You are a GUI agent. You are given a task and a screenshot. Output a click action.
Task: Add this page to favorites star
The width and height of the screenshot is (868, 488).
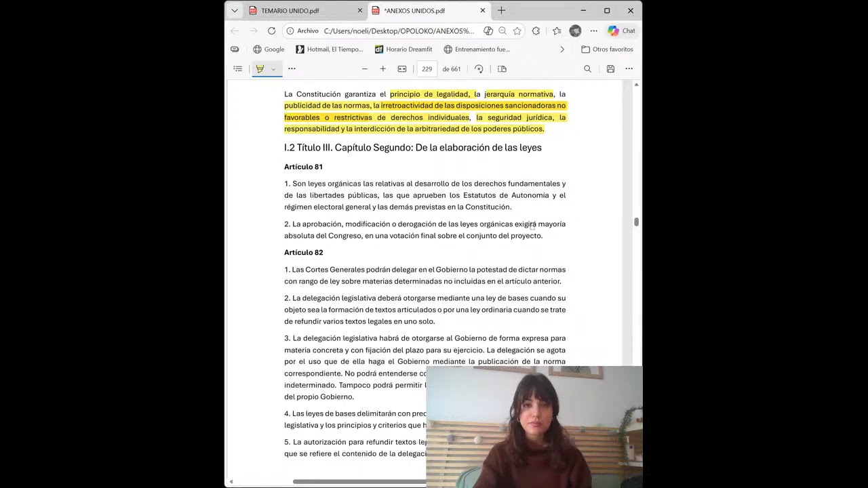(517, 30)
